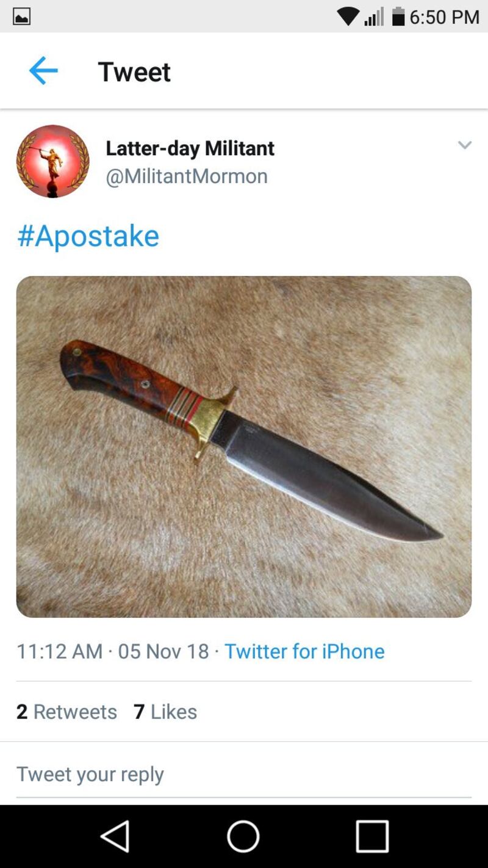488x868 pixels.
Task: Tap the 6:50 PM status bar clock
Action: coord(445,17)
